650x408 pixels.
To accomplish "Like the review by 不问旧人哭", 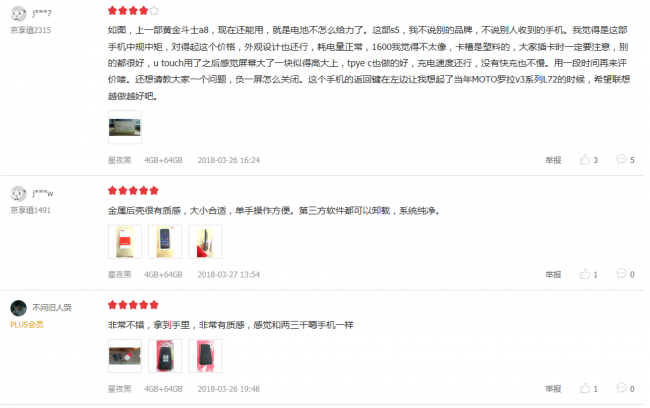I will click(x=589, y=389).
